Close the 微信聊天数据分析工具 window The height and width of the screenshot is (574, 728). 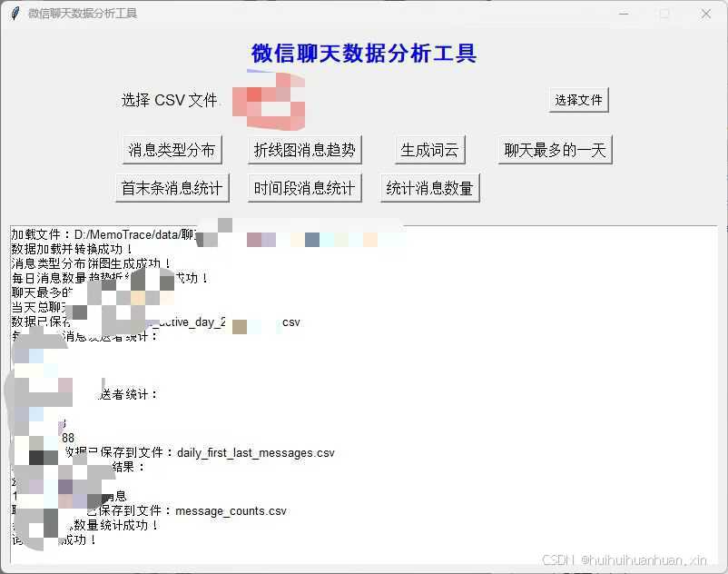705,14
